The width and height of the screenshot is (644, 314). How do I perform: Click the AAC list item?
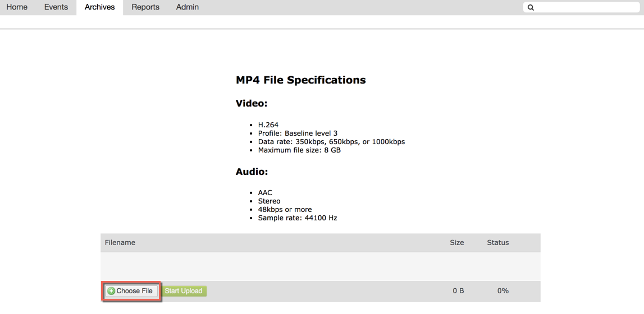(265, 193)
